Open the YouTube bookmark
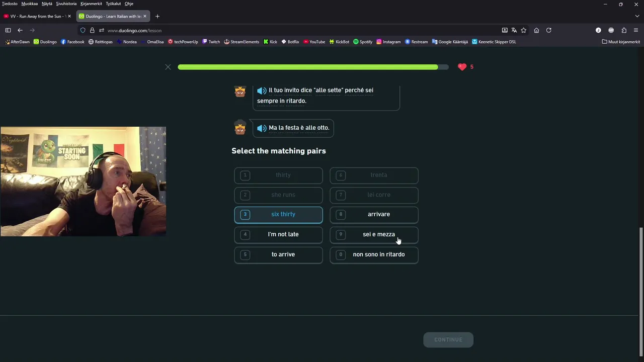This screenshot has width=644, height=362. 314,42
